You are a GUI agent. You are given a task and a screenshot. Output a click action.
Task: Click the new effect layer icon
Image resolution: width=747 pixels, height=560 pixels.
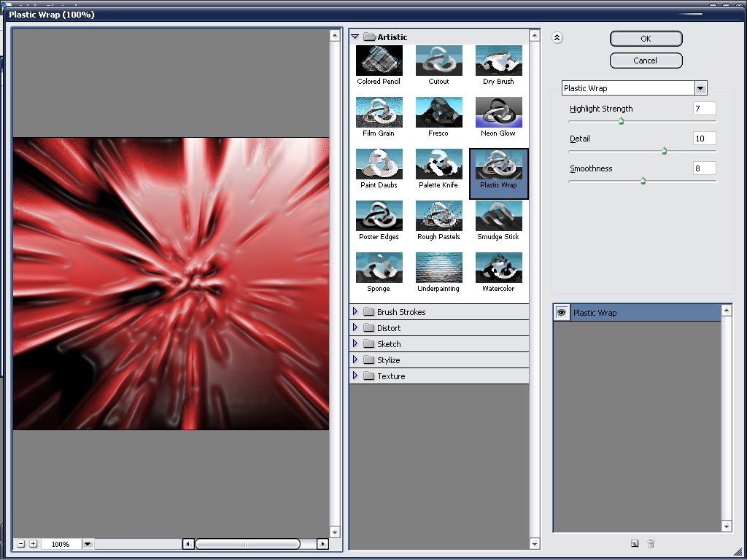(x=635, y=543)
